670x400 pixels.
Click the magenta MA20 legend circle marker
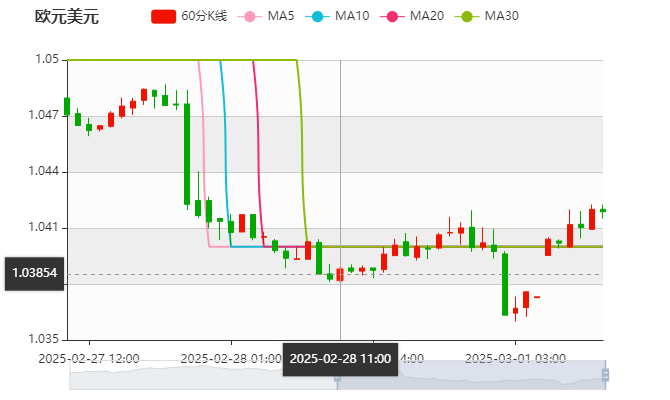click(x=391, y=16)
